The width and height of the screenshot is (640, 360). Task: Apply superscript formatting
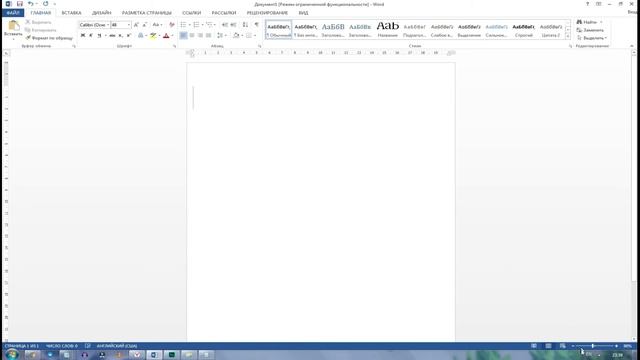coord(129,36)
